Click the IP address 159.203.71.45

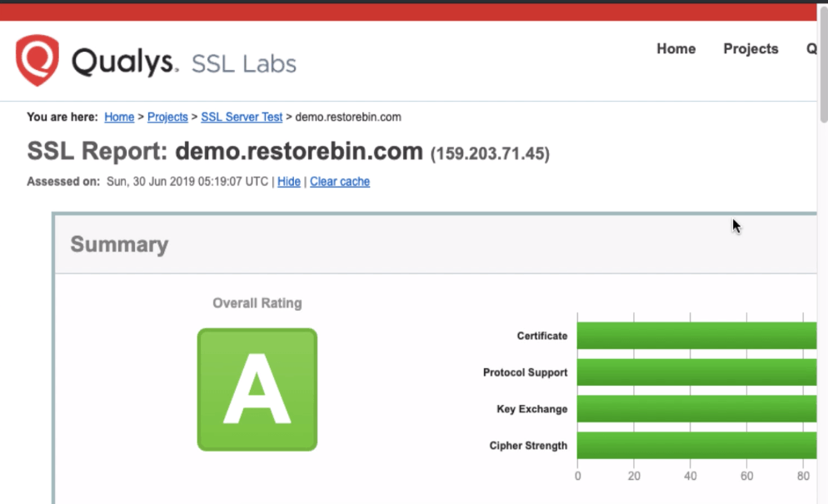490,154
